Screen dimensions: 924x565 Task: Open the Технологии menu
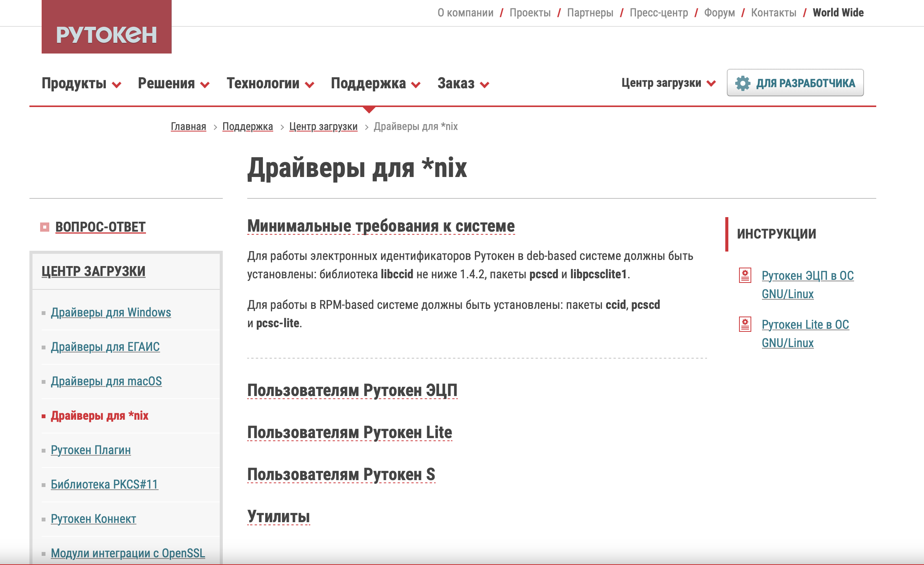263,83
